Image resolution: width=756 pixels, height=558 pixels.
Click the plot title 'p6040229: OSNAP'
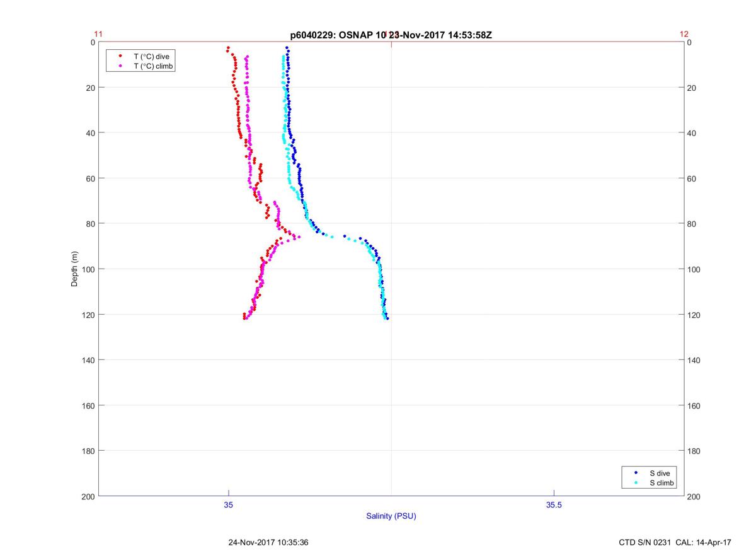[331, 35]
